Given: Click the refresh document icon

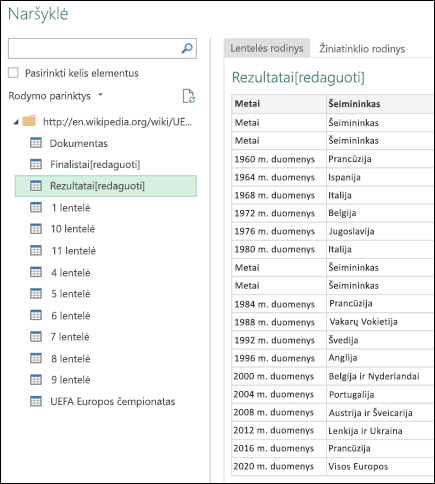Looking at the screenshot, I should tap(189, 96).
